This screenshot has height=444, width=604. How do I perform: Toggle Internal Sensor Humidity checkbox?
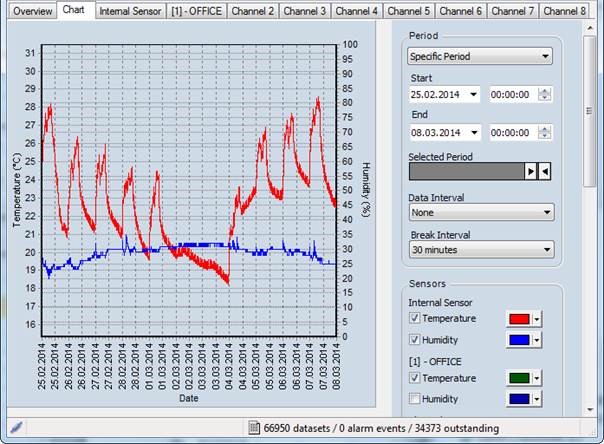[415, 341]
